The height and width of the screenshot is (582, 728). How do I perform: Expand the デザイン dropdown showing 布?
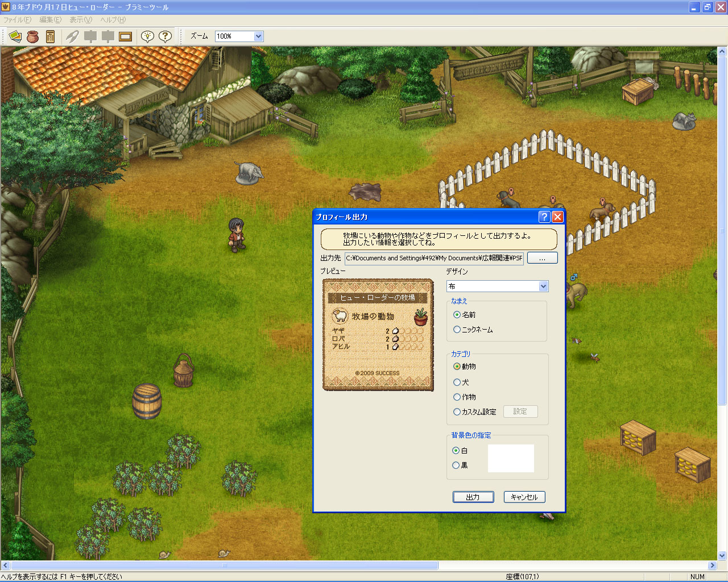click(543, 286)
